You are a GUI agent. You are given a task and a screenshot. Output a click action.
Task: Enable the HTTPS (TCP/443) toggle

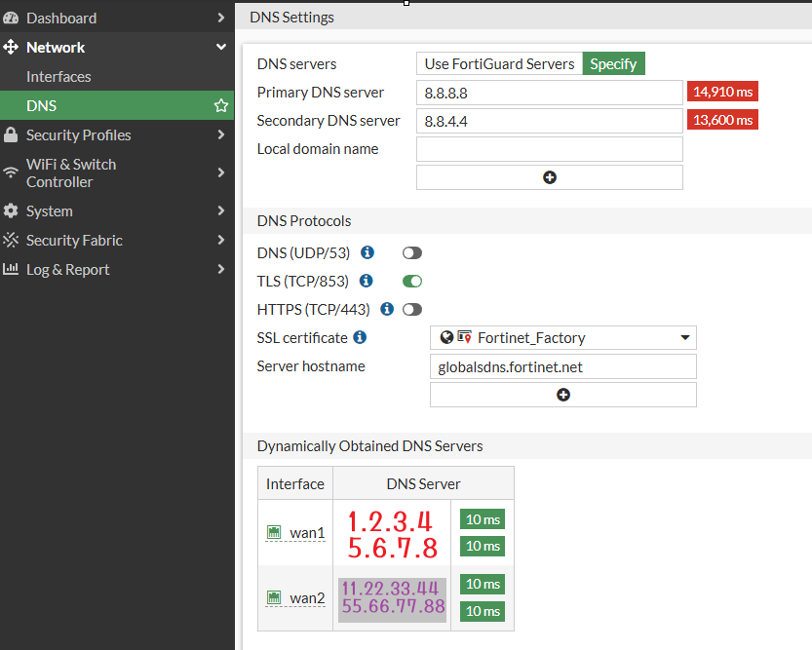[x=412, y=310]
